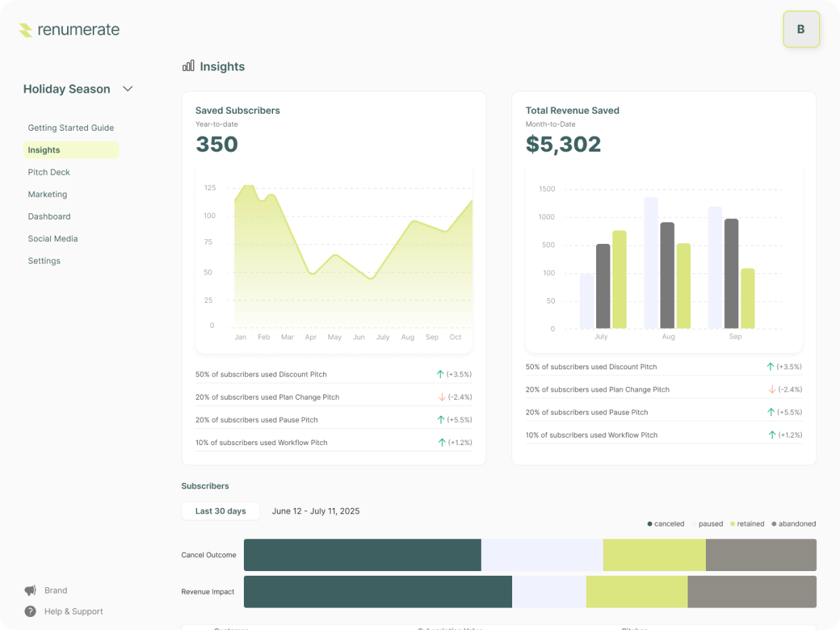Click the canceled segment of Cancel Outcome bar
Screen dimensions: 840x630
click(x=362, y=555)
